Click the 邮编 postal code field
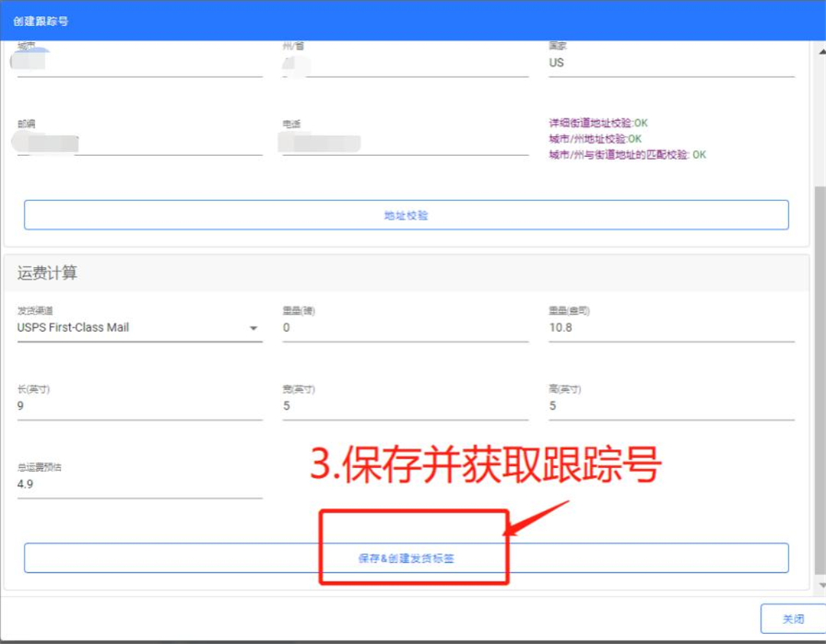826x644 pixels. point(140,143)
